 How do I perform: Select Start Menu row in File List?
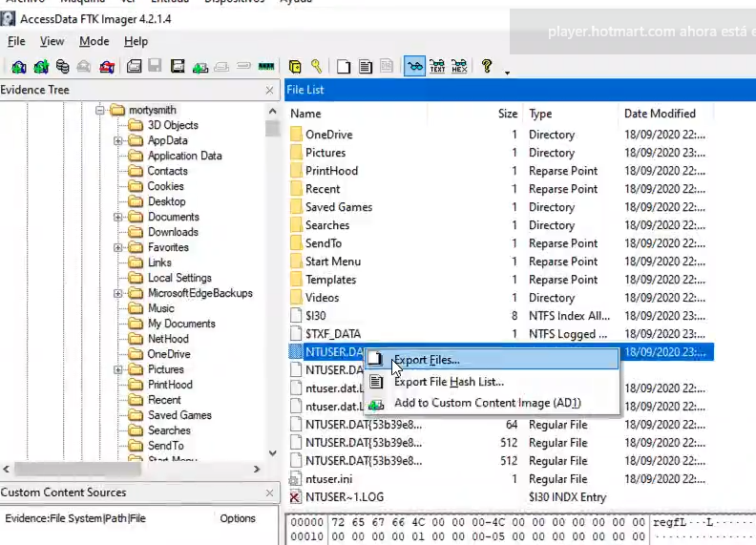point(499,262)
